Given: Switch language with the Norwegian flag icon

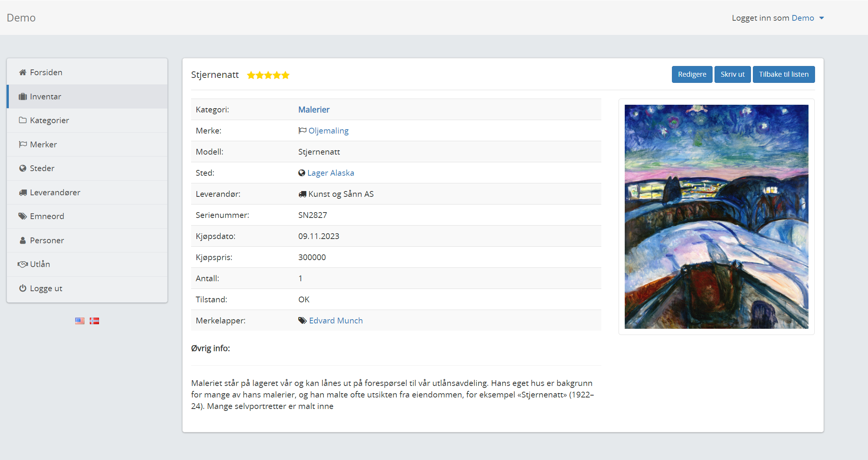Looking at the screenshot, I should (94, 321).
